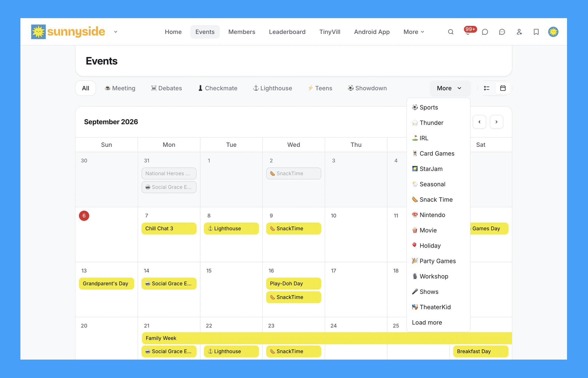Filter events by Meeting
The height and width of the screenshot is (378, 588).
click(120, 88)
